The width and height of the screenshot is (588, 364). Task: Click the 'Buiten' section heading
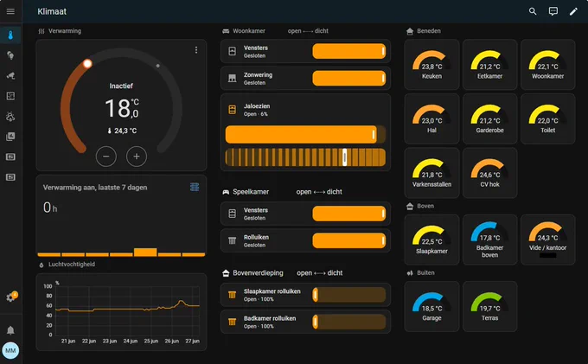point(425,272)
